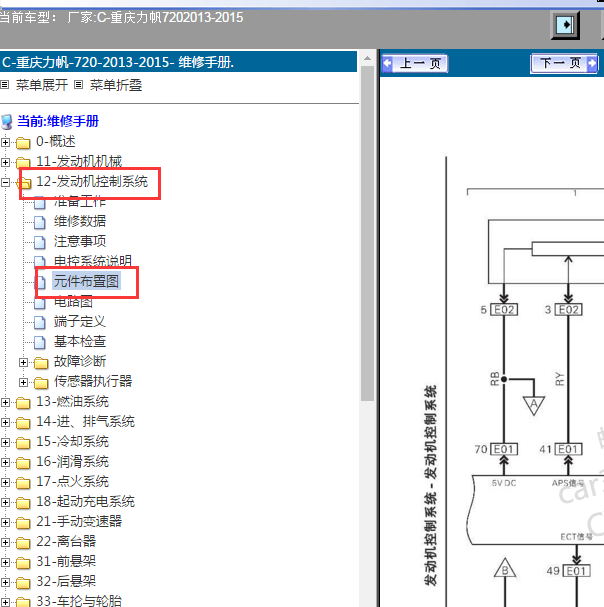604x607 pixels.
Task: Expand the 13-燃油系统 folder
Action: pyautogui.click(x=5, y=403)
